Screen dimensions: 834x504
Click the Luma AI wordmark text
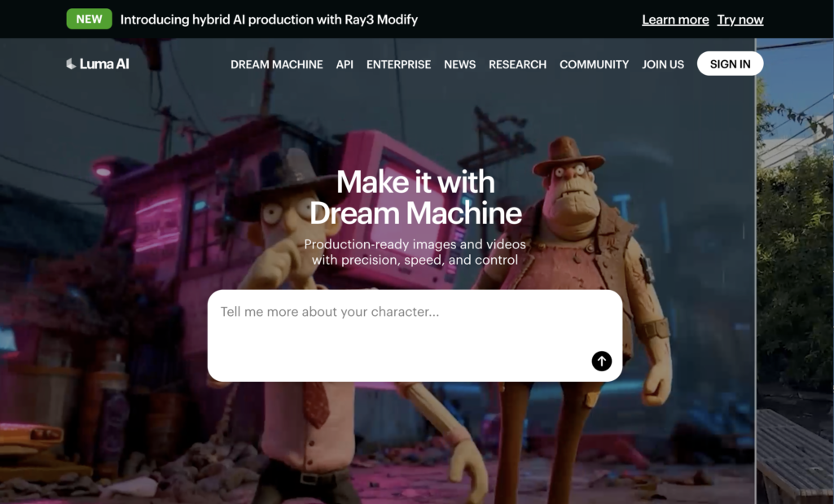(104, 64)
